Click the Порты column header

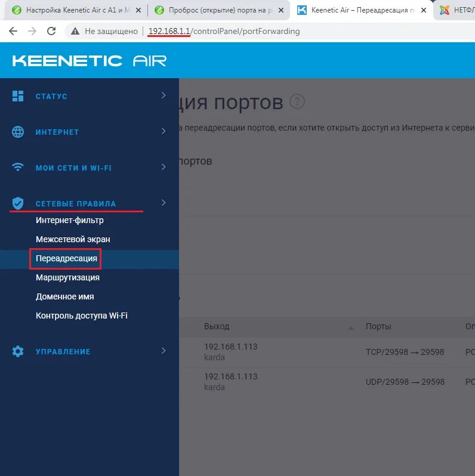(x=378, y=326)
